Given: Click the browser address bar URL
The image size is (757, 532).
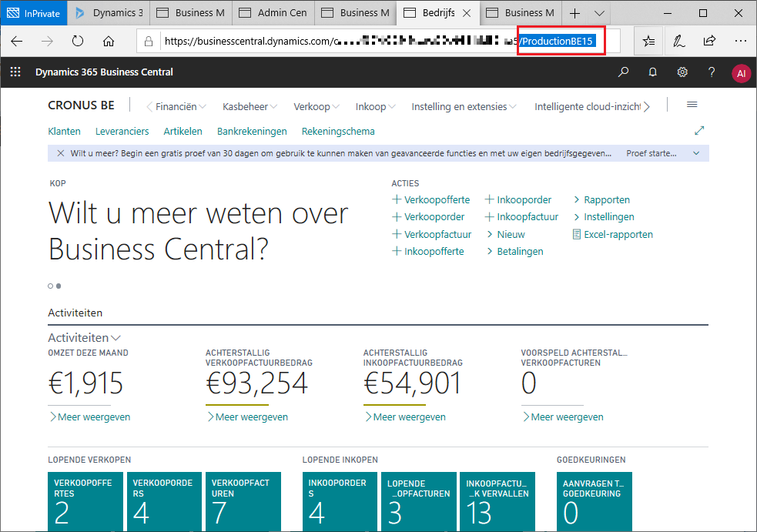Looking at the screenshot, I should [339, 42].
